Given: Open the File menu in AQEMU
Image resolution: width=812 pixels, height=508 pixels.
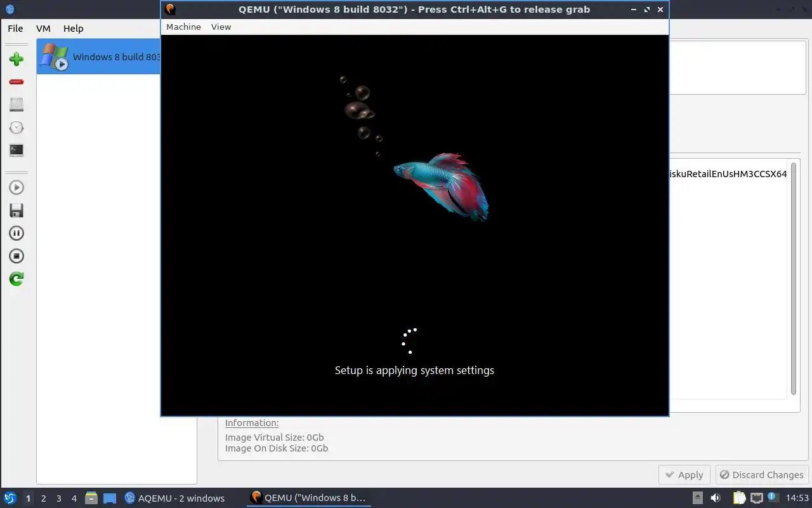Looking at the screenshot, I should [x=15, y=28].
